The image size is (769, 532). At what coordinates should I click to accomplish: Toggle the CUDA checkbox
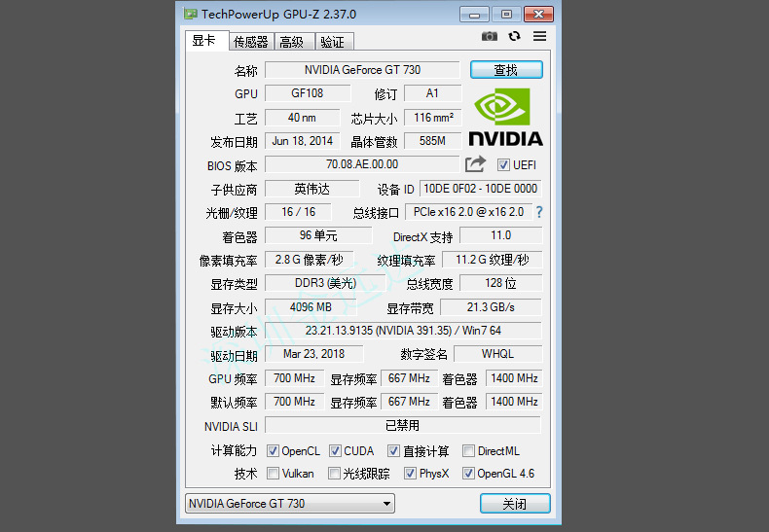click(335, 450)
